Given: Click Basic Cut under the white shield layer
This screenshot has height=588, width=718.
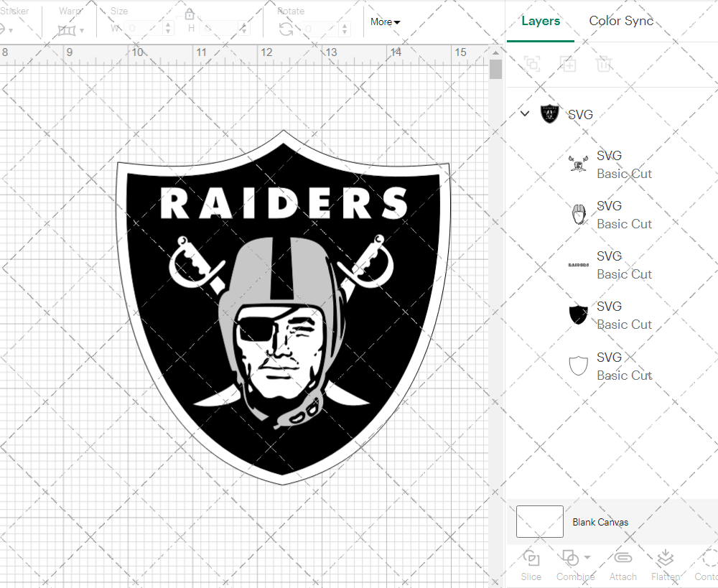Looking at the screenshot, I should [624, 375].
